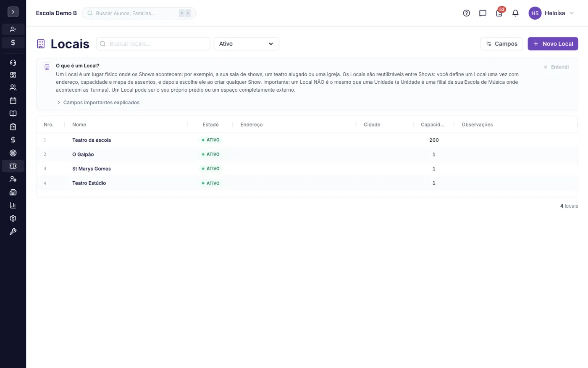Open the dashboard grid sidebar icon
The image size is (588, 368).
coord(13,75)
